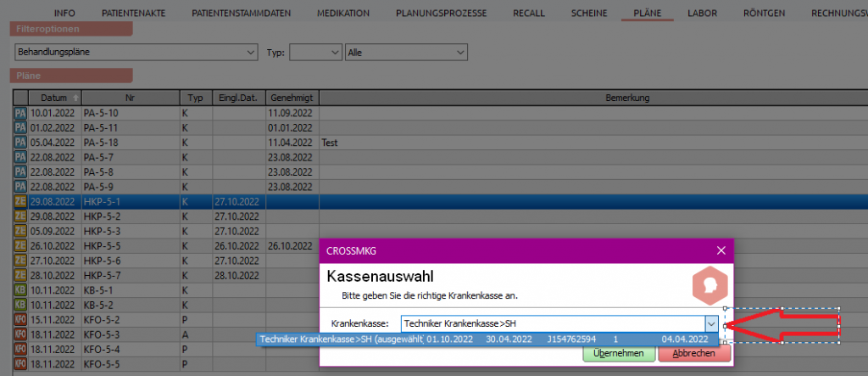Switch to the MEDIKATION tab
The width and height of the screenshot is (868, 376).
[342, 14]
